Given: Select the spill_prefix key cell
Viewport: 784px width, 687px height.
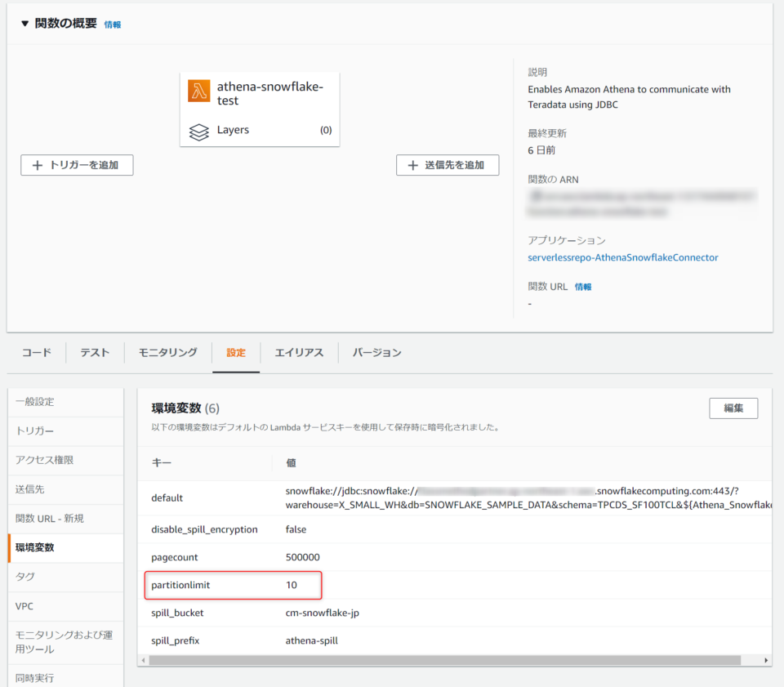Looking at the screenshot, I should [176, 641].
